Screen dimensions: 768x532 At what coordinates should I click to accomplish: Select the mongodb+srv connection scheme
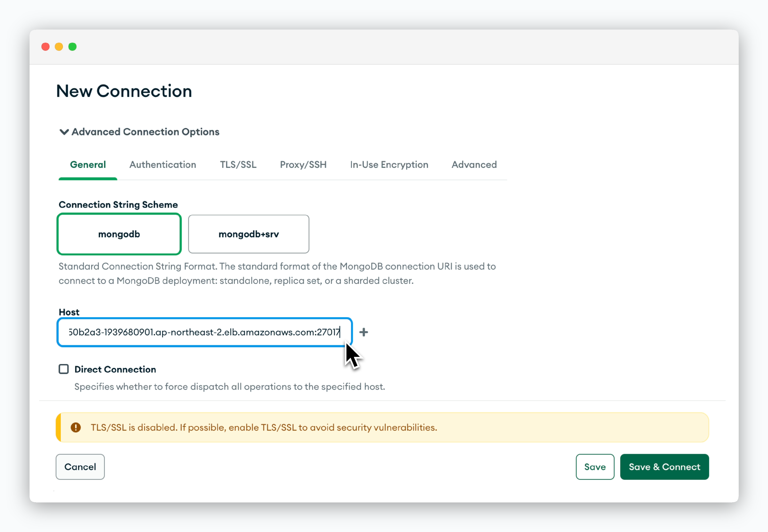249,234
